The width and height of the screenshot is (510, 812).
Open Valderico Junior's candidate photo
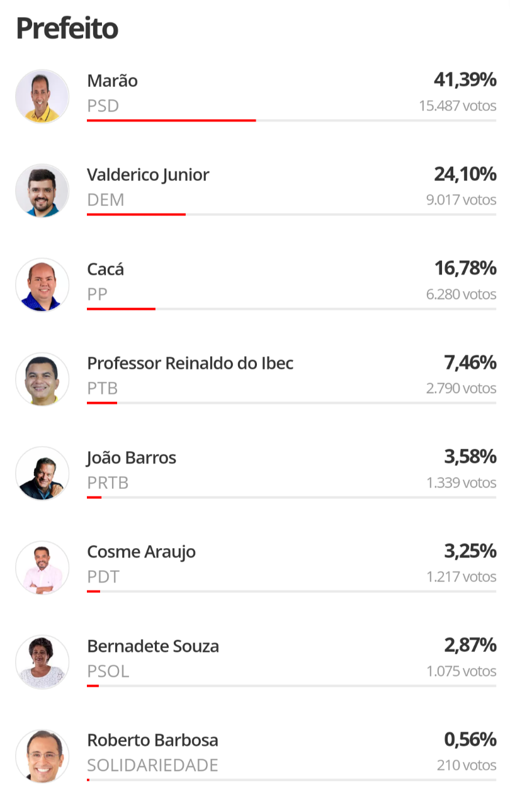pyautogui.click(x=42, y=191)
